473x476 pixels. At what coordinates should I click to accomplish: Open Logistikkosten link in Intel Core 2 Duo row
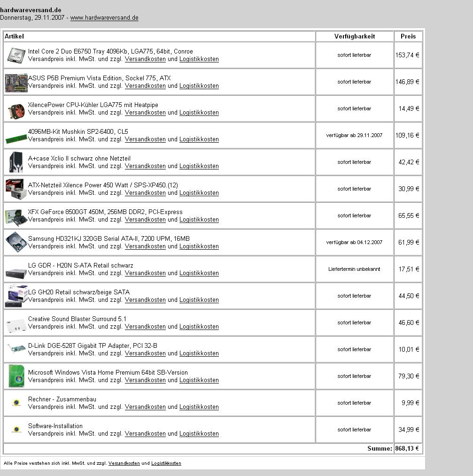pyautogui.click(x=199, y=59)
